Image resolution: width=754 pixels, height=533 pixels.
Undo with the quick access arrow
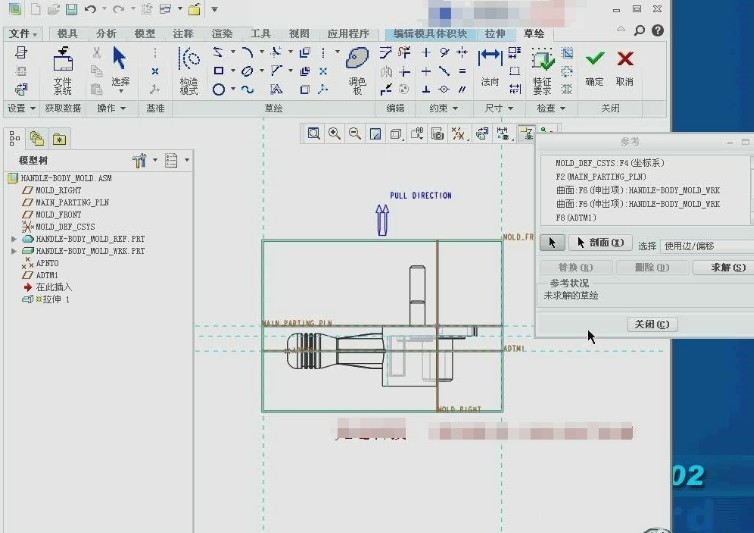click(90, 9)
